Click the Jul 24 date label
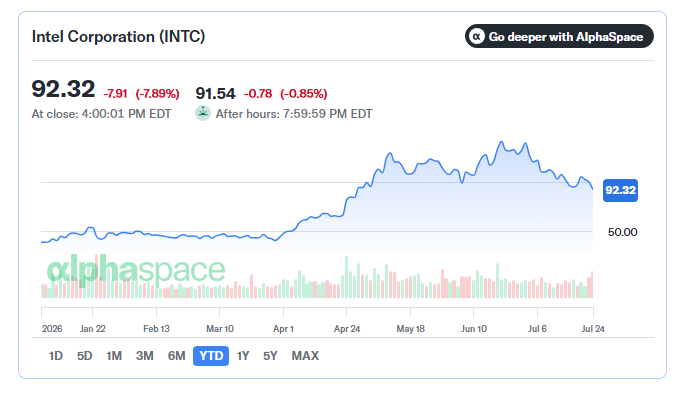 pos(593,329)
